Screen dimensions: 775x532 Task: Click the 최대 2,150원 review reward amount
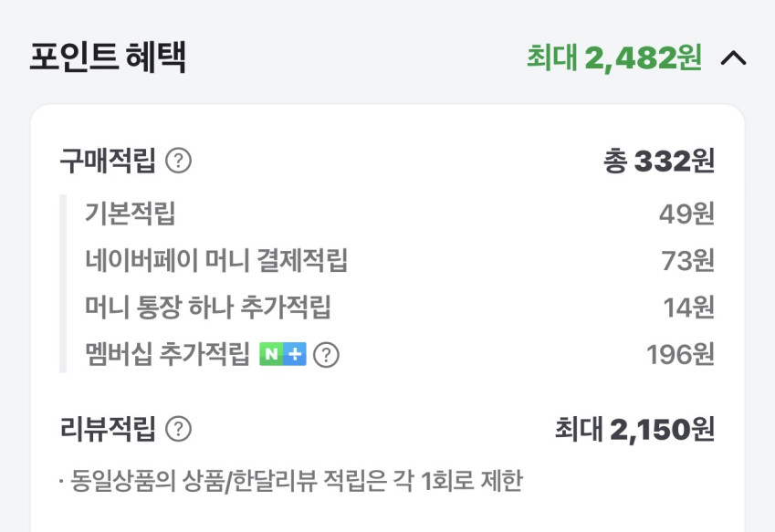[634, 429]
